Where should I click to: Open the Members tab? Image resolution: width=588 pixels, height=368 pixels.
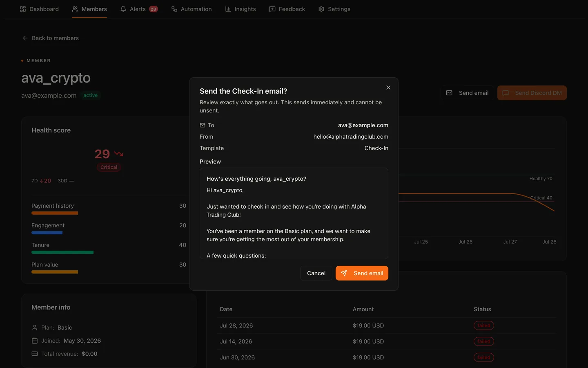coord(89,9)
